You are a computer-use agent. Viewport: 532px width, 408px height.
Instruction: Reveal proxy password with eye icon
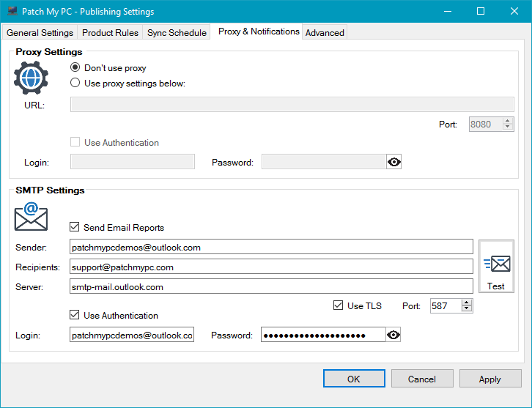(x=394, y=162)
